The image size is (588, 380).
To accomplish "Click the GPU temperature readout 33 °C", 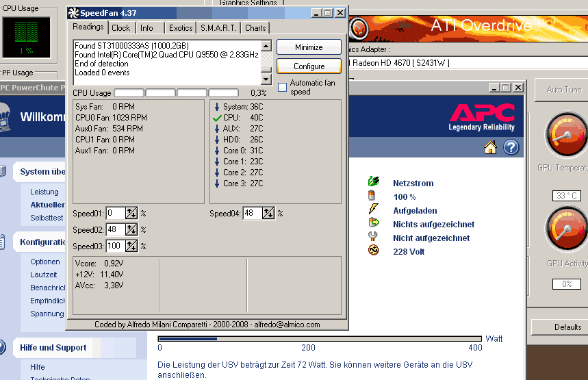I will point(567,196).
